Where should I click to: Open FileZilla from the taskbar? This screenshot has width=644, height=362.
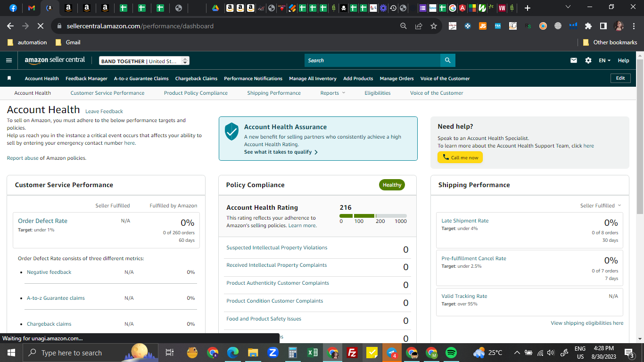tap(352, 353)
